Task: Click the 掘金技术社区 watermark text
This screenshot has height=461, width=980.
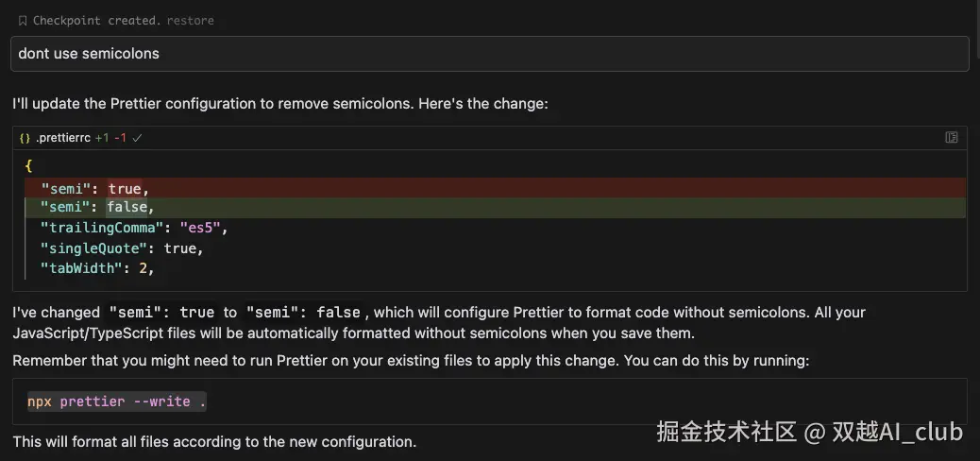Action: point(726,432)
